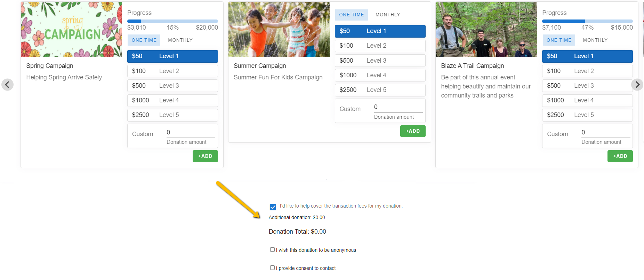
Task: Choose $500 Level 3 for Spring Campaign
Action: (x=172, y=86)
